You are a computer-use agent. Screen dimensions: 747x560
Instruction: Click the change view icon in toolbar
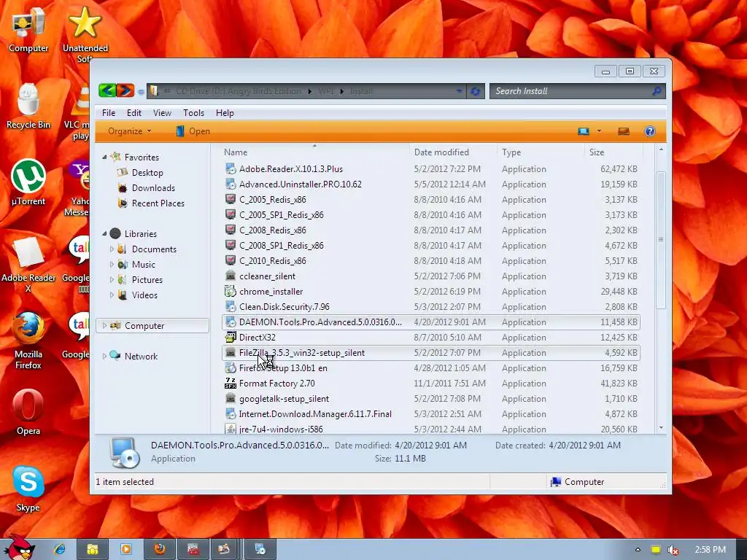pos(584,131)
